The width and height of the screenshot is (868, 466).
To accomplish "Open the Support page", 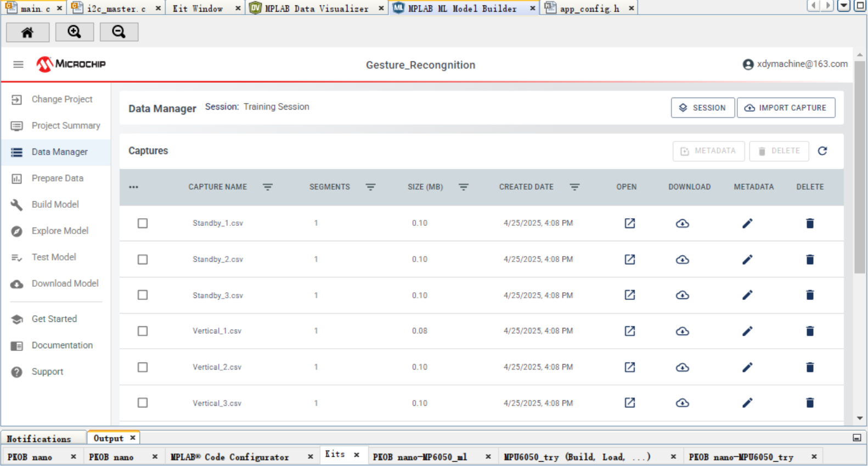I will click(x=55, y=372).
